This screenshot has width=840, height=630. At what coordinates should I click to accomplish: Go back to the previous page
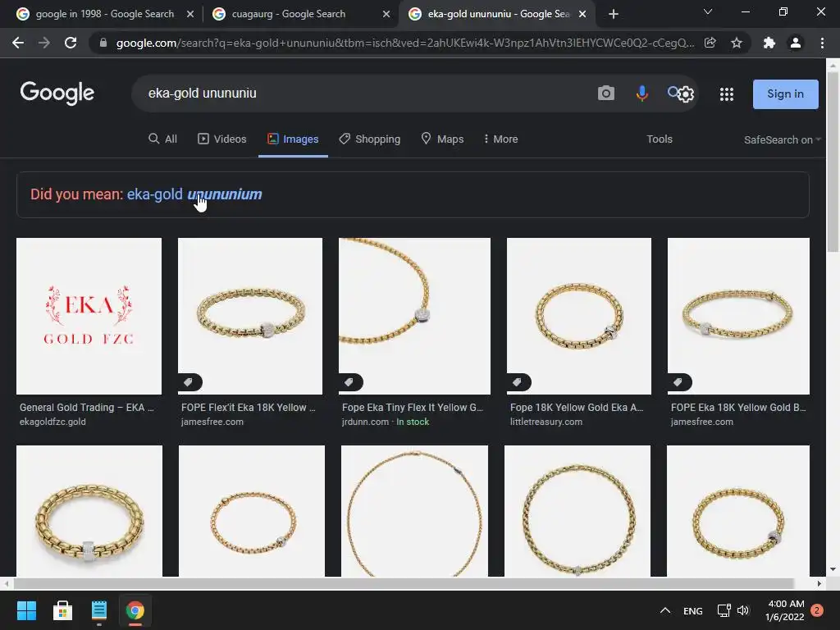click(x=18, y=43)
